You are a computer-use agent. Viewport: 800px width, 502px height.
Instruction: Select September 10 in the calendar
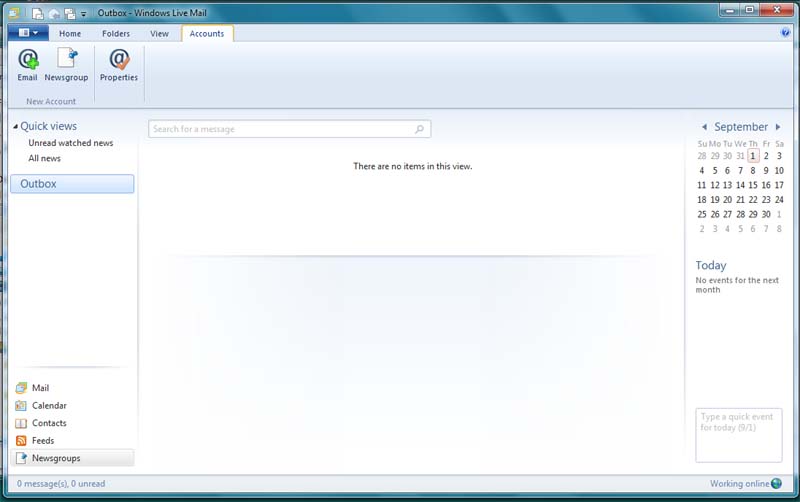point(779,170)
